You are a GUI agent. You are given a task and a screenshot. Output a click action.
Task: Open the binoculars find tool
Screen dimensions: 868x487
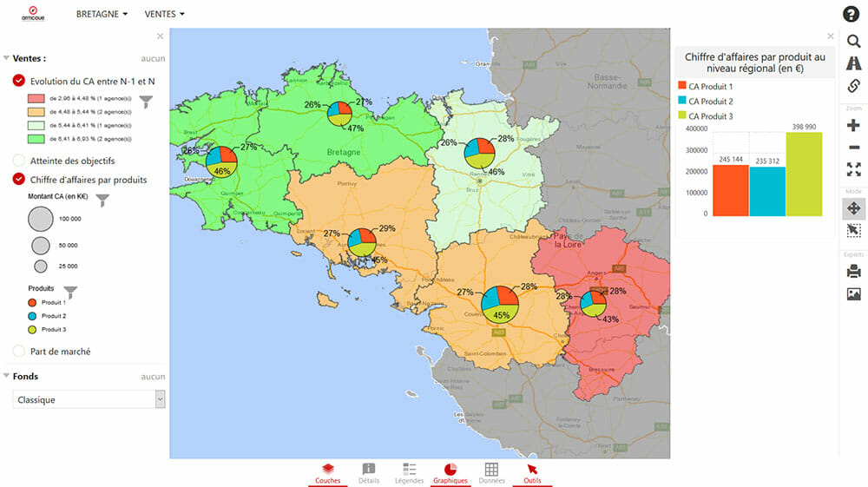click(x=853, y=63)
